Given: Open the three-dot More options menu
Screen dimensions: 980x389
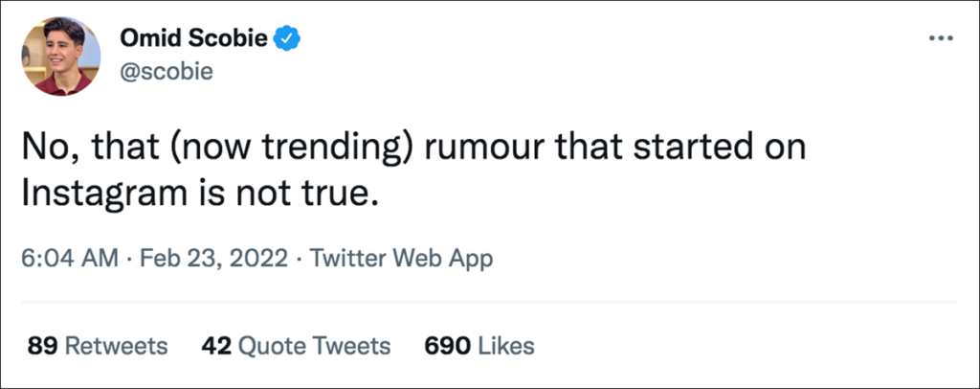Looking at the screenshot, I should click(941, 39).
